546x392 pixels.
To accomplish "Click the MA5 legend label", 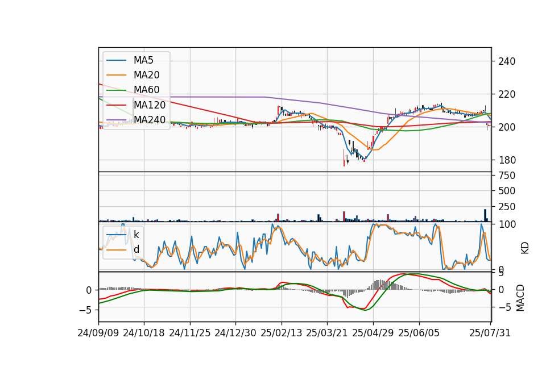I will (143, 60).
